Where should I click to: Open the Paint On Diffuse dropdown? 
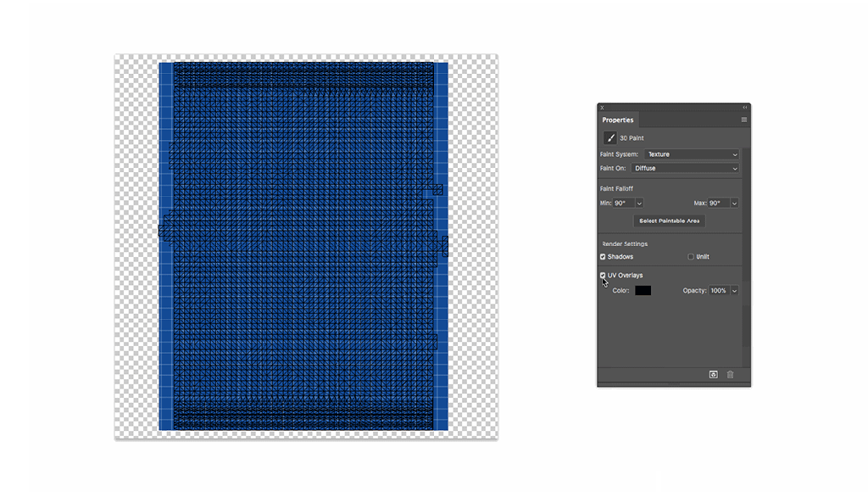click(x=685, y=168)
